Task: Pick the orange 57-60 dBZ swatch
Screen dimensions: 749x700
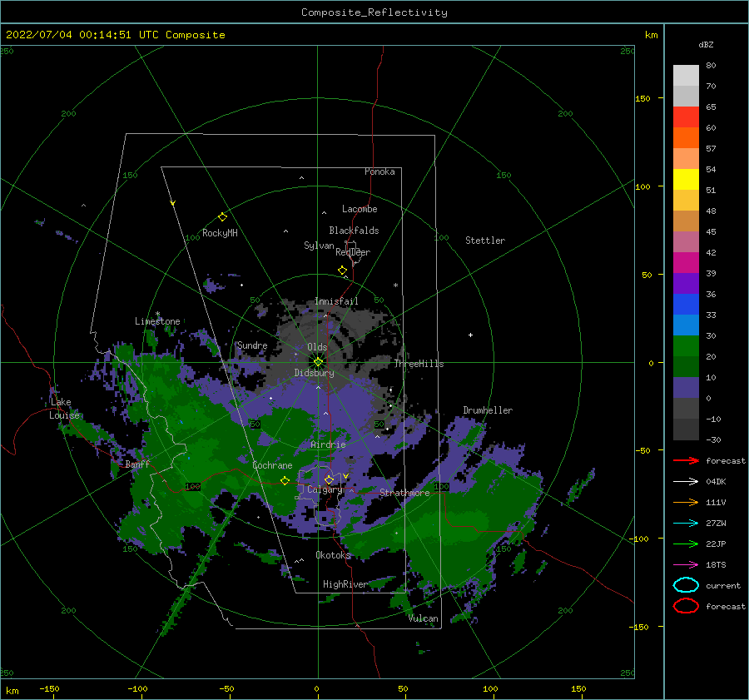Action: tap(686, 138)
